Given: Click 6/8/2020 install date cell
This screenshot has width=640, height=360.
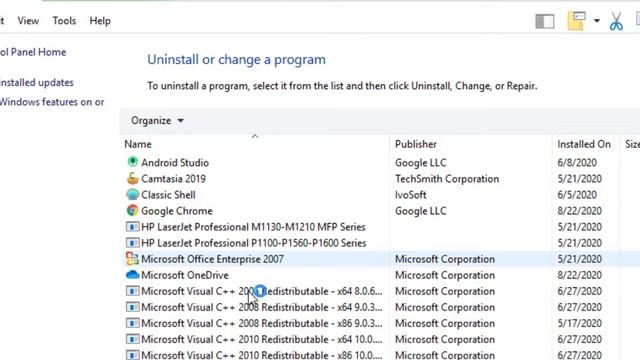Looking at the screenshot, I should tap(577, 162).
